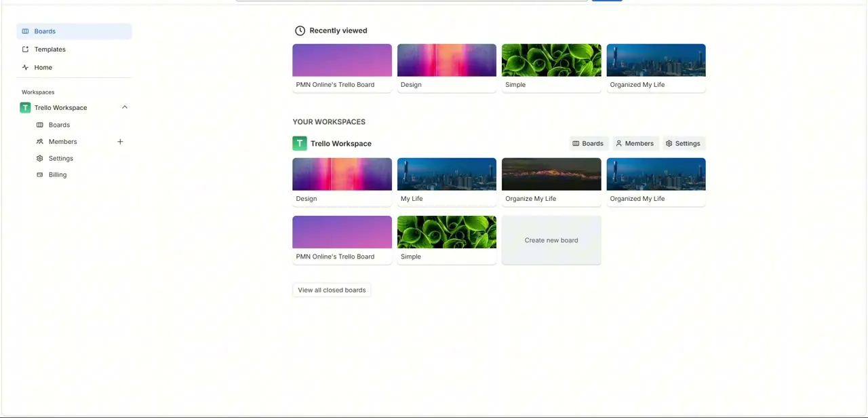
Task: Open the Settings button in the workspace header
Action: click(x=684, y=143)
